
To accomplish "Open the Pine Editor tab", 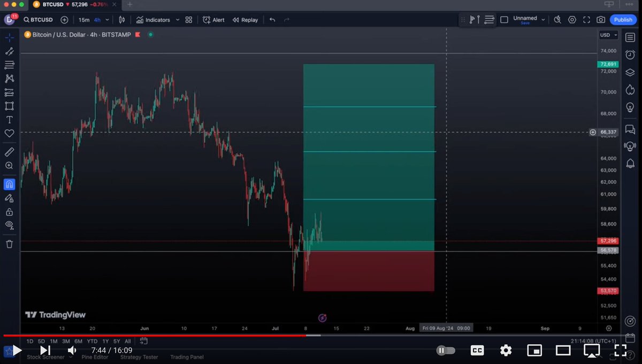I will (x=95, y=357).
